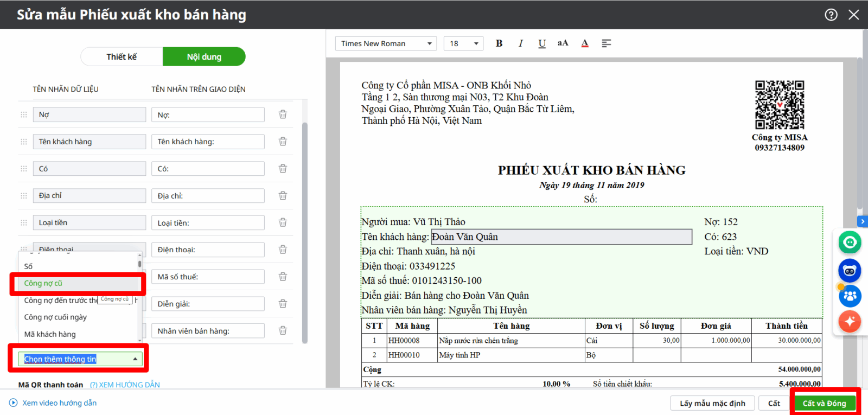Change text case with aA icon

(x=563, y=43)
